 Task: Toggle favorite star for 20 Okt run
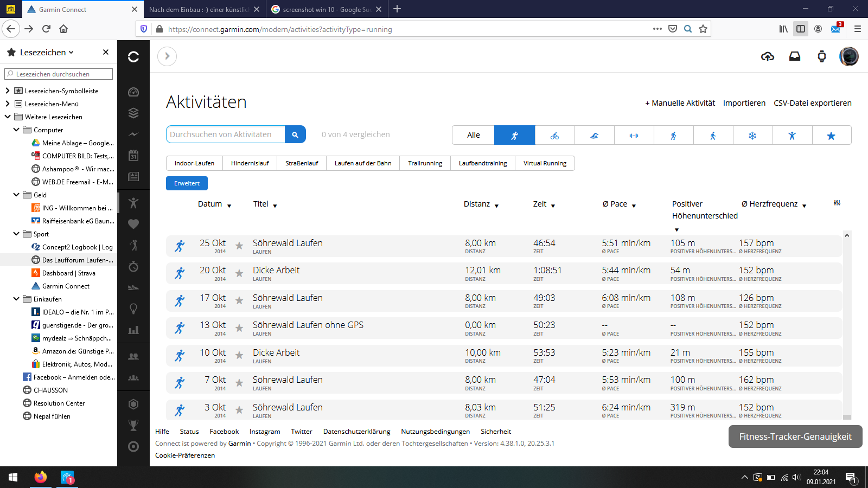[x=239, y=273]
